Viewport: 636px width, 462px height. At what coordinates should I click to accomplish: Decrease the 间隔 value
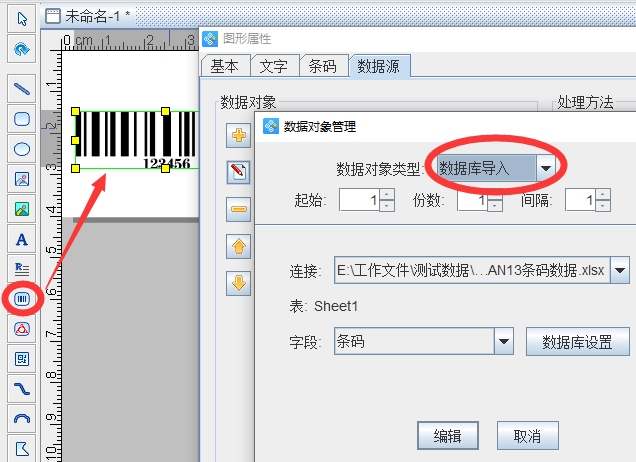click(x=603, y=206)
